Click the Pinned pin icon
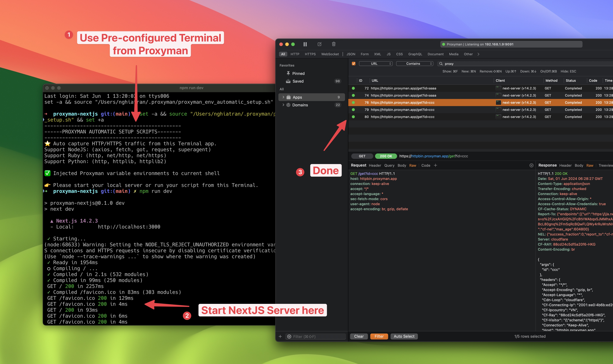 (x=288, y=73)
